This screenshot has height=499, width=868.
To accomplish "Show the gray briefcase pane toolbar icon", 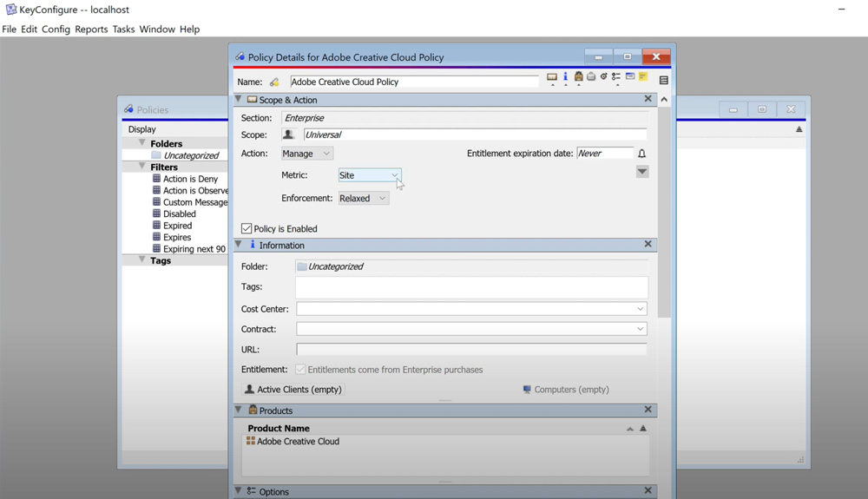I will click(x=591, y=76).
